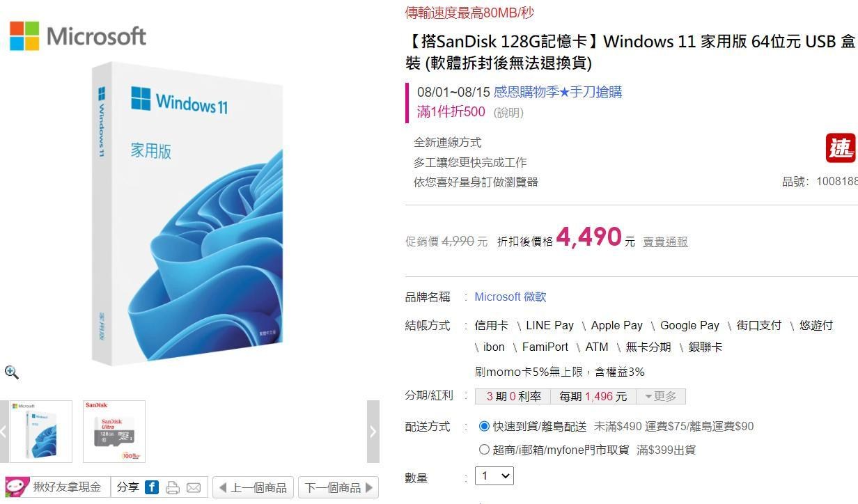Click the magnifier zoom icon below product image

click(11, 373)
